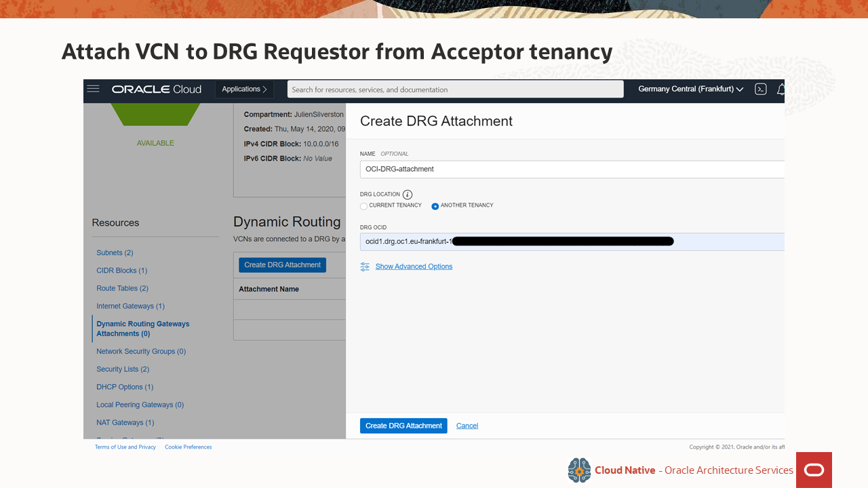The image size is (868, 488).
Task: Open NAT Gateways (1) in Resources
Action: 125,422
